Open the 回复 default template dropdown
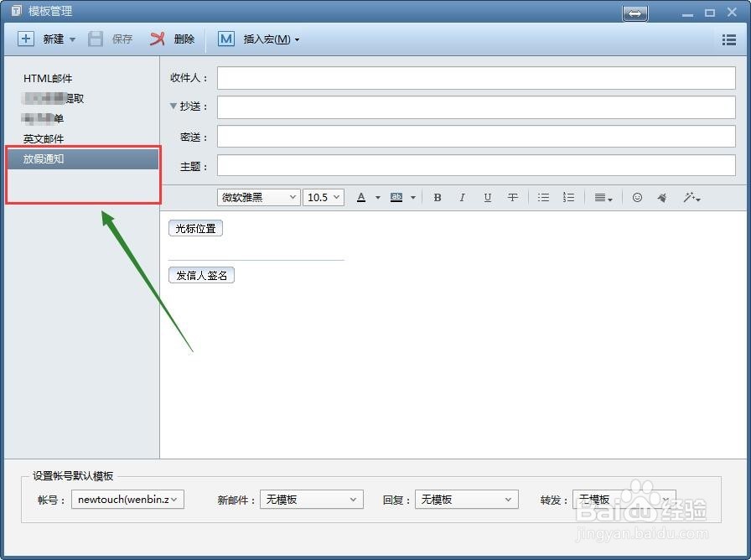Screen dimensions: 751x560 (x=467, y=499)
